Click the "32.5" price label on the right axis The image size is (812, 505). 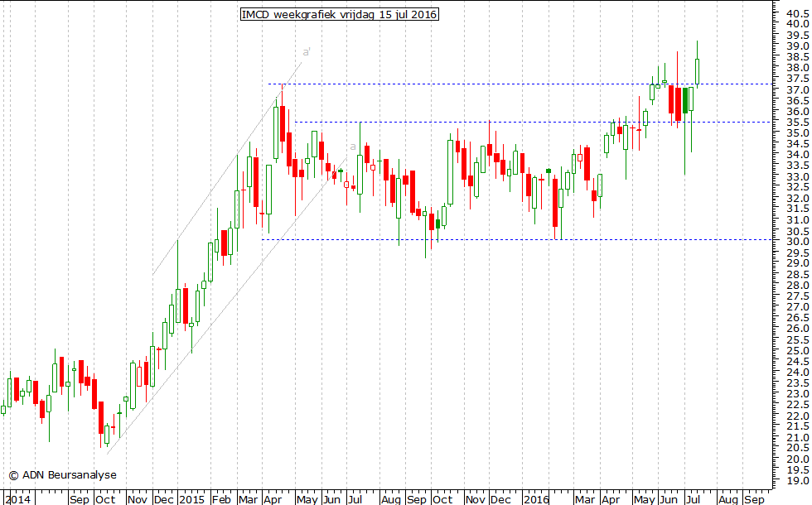click(x=797, y=187)
